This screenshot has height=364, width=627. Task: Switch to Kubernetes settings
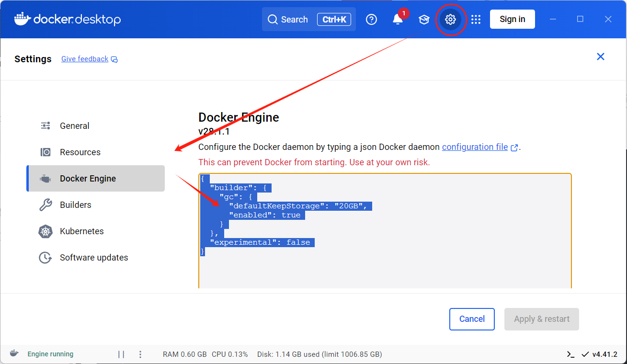point(95,231)
